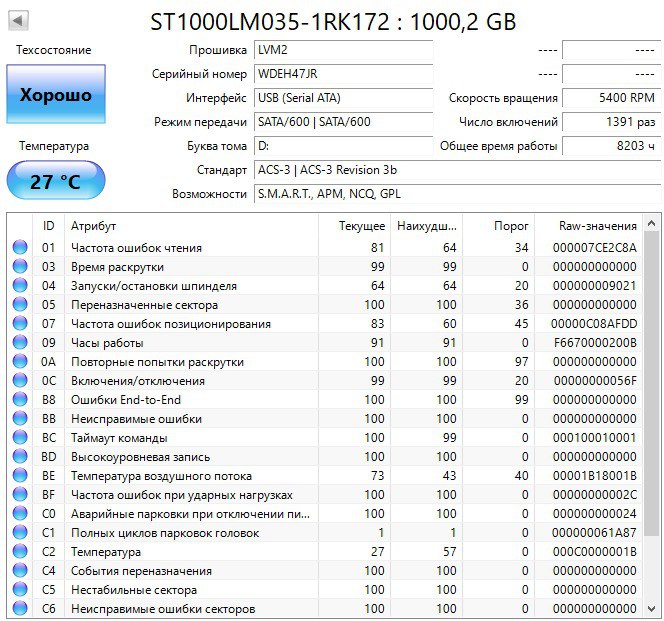Click status orb for Полных циклов парковок головок
The image size is (664, 621).
19,533
